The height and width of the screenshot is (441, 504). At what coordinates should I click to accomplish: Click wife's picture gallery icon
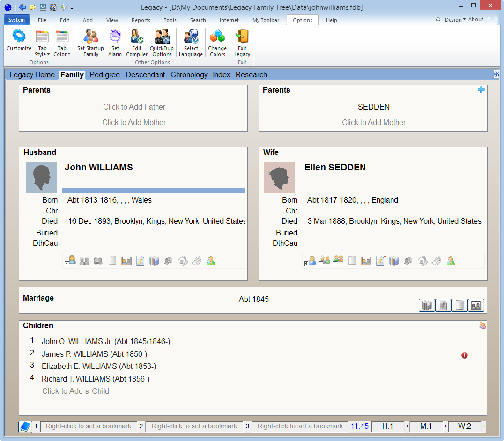tap(366, 261)
